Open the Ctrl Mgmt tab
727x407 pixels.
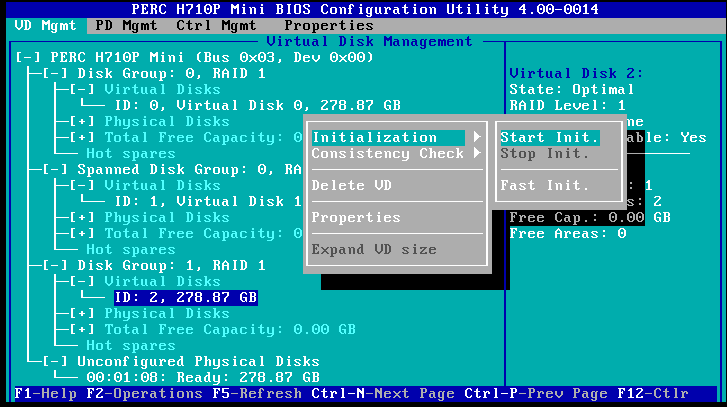point(216,25)
